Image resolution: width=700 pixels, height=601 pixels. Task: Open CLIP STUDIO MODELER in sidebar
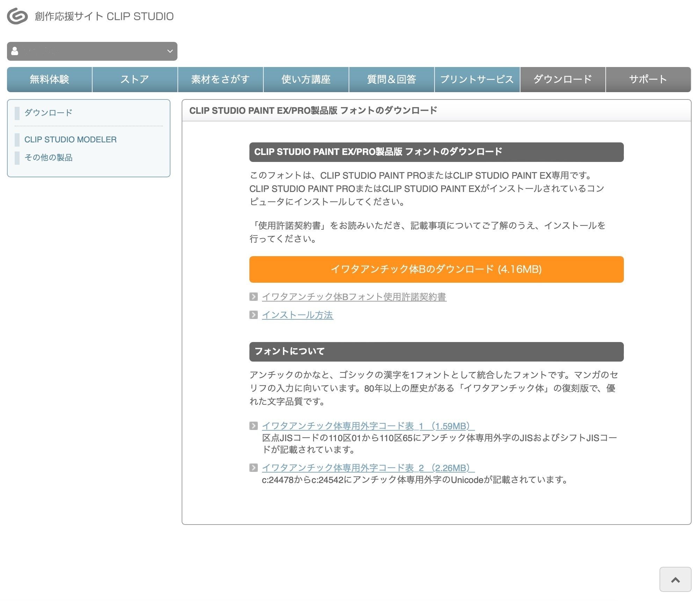click(70, 140)
